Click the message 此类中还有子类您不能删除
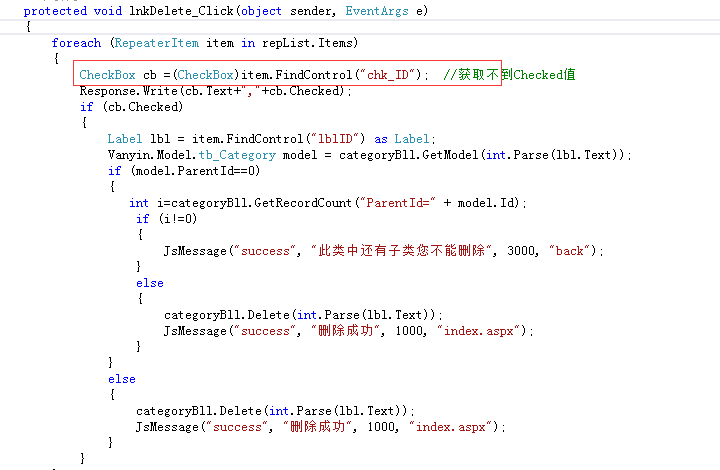The height and width of the screenshot is (470, 720). click(x=402, y=251)
